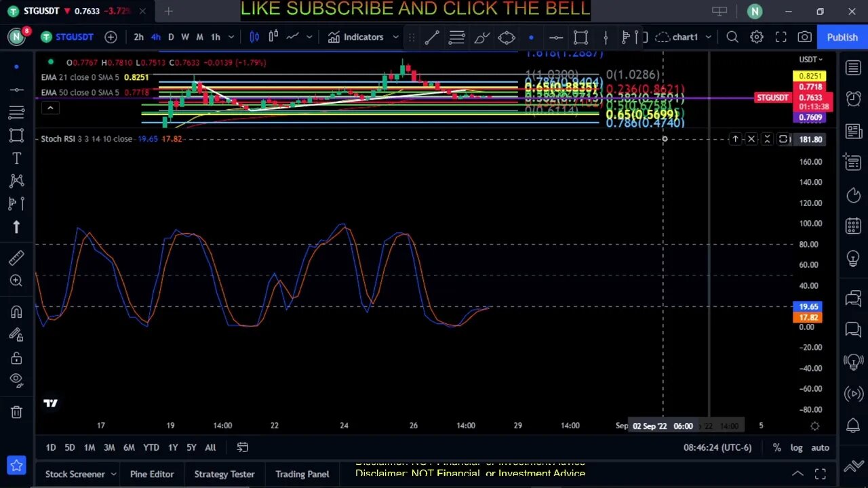Viewport: 868px width, 488px height.
Task: Open the USDT currency dropdown
Action: pos(810,60)
